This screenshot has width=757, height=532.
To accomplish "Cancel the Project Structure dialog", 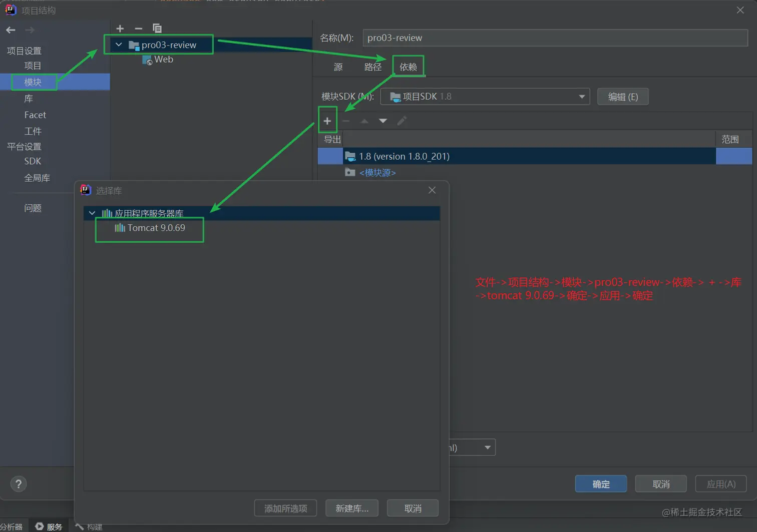I will (661, 484).
